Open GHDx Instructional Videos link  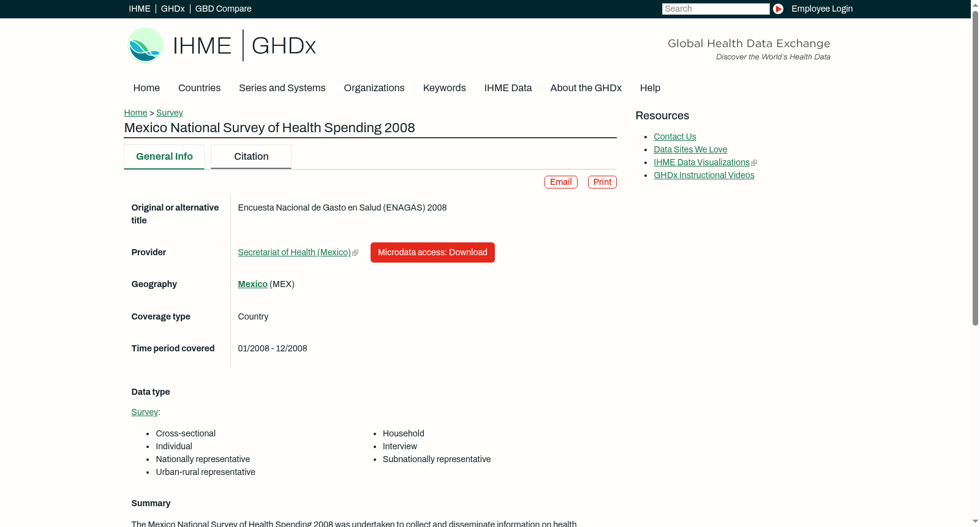(704, 175)
